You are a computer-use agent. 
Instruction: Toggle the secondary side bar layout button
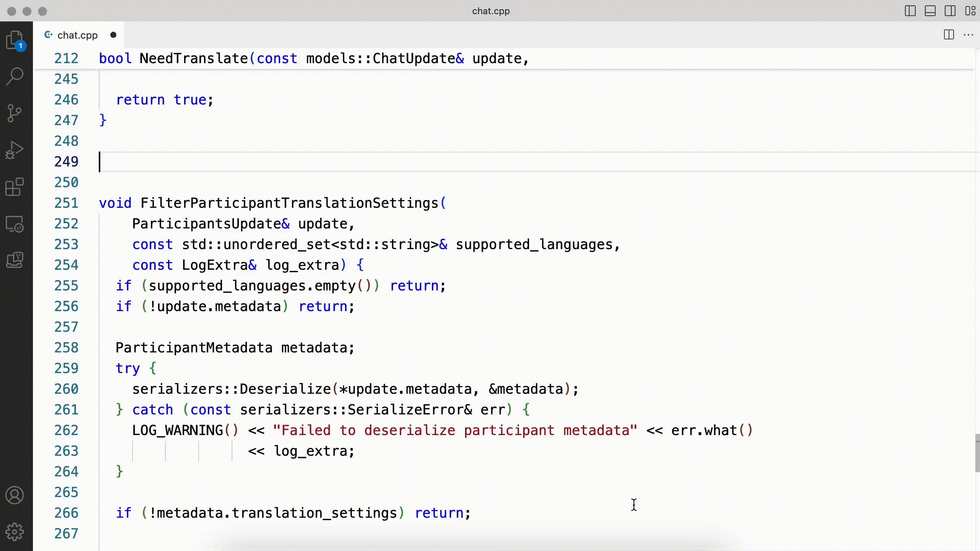point(950,11)
